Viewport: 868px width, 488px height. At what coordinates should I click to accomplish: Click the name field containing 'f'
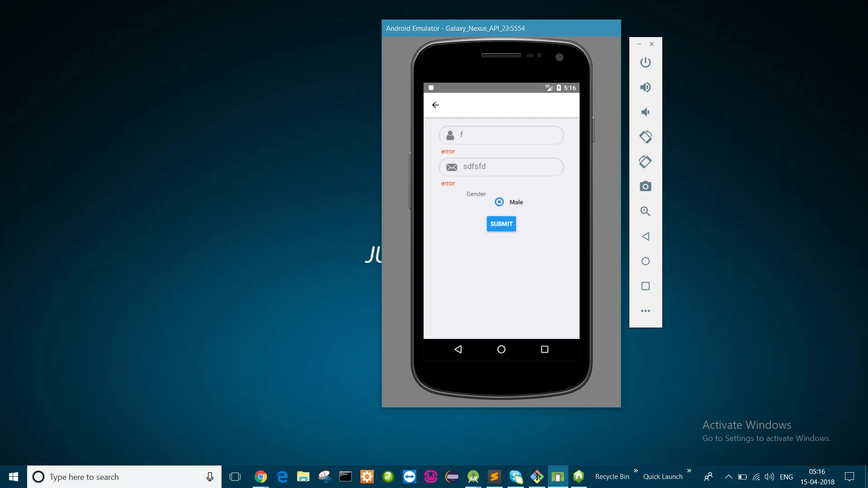[x=501, y=135]
